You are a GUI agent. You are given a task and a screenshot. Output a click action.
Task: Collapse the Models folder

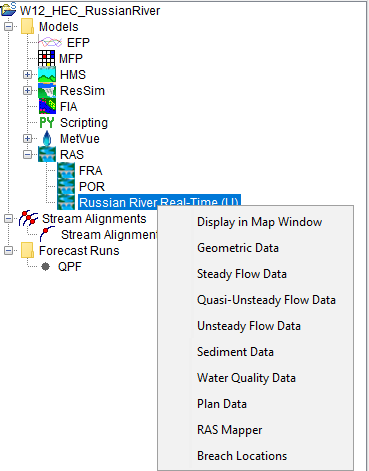pyautogui.click(x=8, y=26)
